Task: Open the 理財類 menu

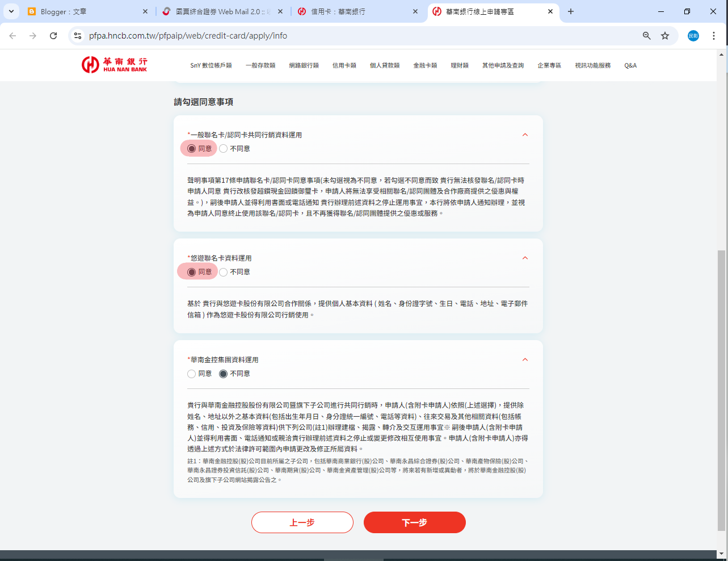Action: pos(460,65)
